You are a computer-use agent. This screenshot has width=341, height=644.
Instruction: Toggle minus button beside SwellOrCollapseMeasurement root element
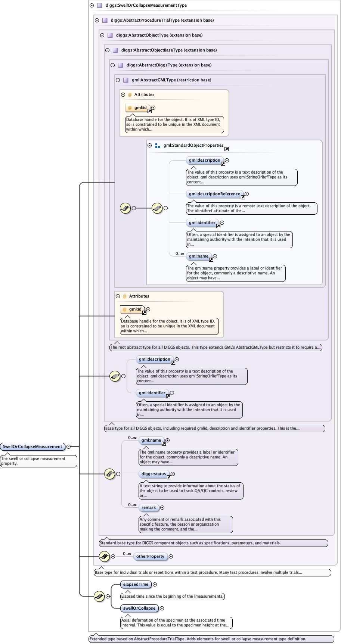click(68, 447)
